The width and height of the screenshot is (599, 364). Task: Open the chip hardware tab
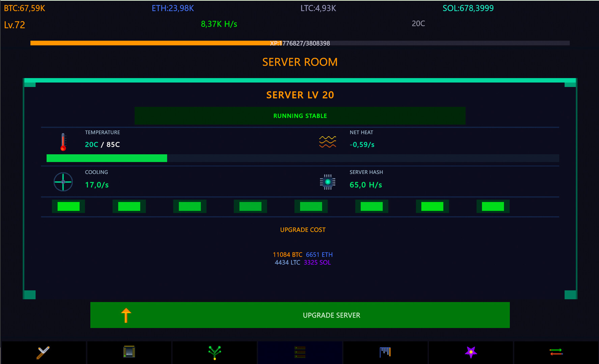pos(129,352)
